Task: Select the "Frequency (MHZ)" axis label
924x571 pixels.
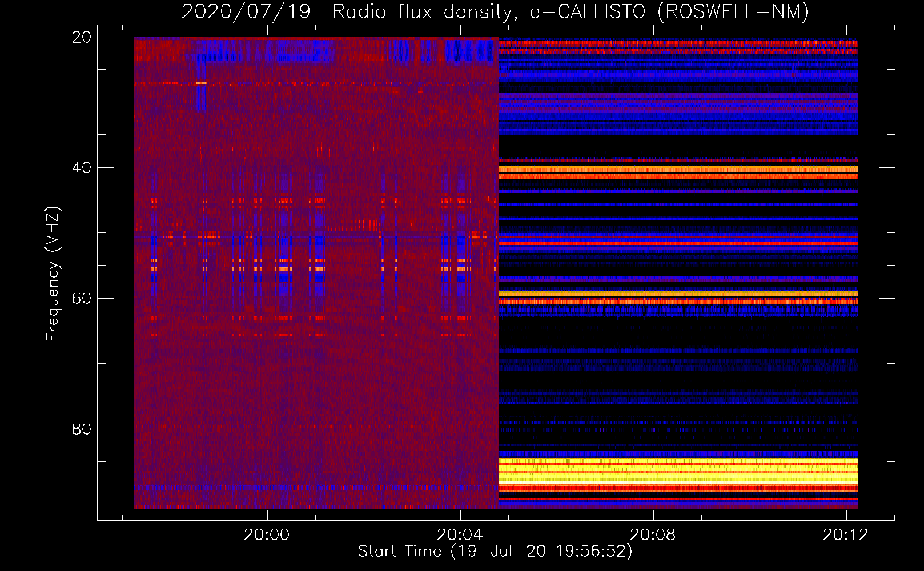Action: pos(53,274)
